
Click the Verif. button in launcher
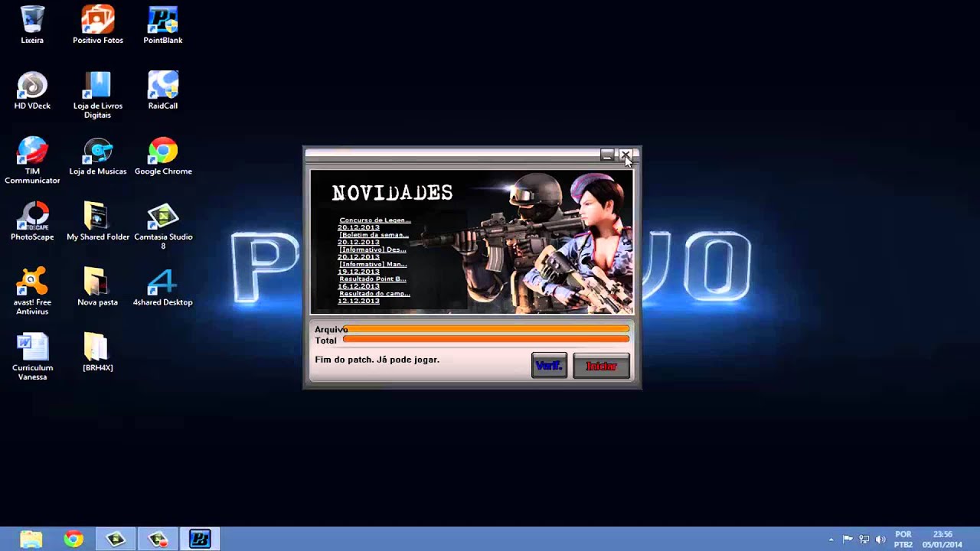pyautogui.click(x=549, y=366)
